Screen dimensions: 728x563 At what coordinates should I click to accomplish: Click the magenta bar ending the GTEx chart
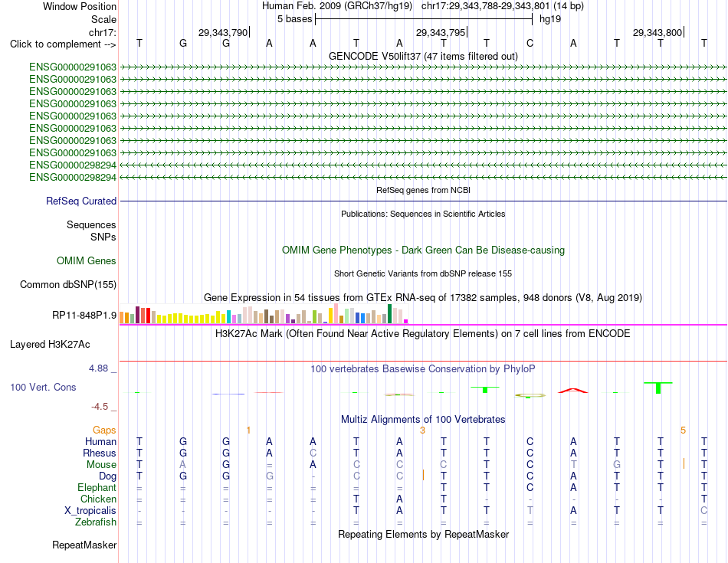(x=406, y=321)
